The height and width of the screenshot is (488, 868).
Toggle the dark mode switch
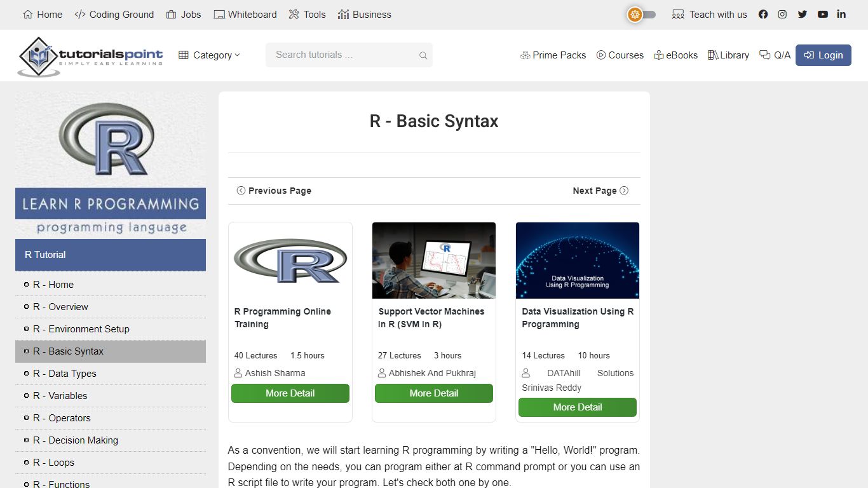pos(642,14)
